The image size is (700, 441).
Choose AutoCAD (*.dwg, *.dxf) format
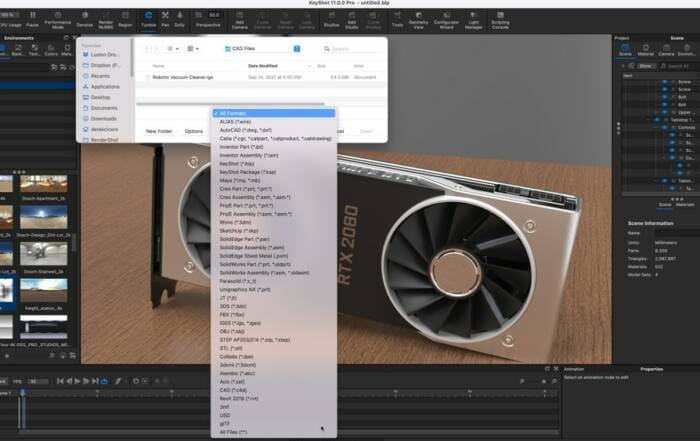[274, 130]
